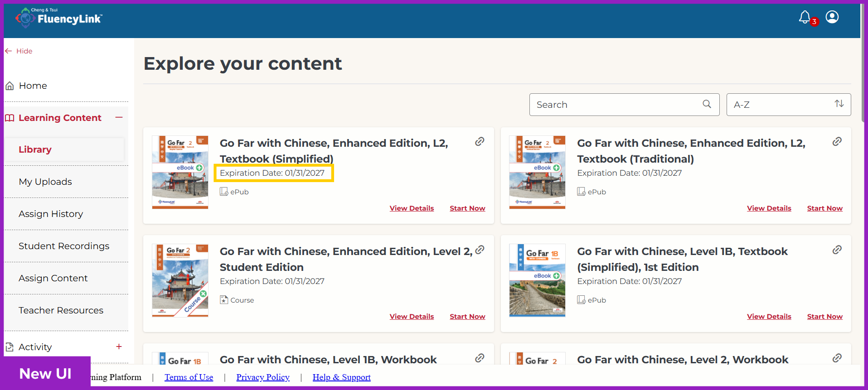Open Assign Content in sidebar
This screenshot has height=390, width=868.
[x=53, y=278]
